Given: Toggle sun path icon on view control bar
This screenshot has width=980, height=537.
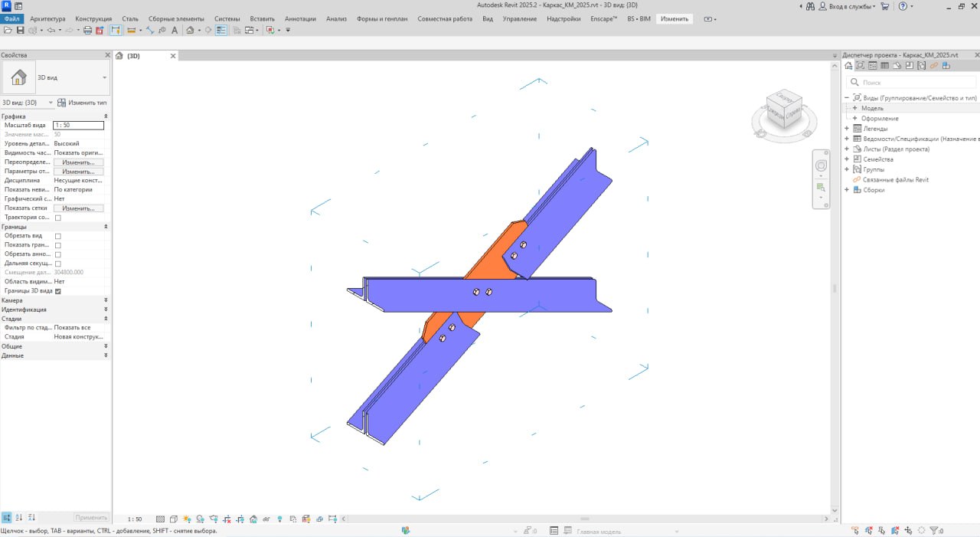Looking at the screenshot, I should coord(187,519).
